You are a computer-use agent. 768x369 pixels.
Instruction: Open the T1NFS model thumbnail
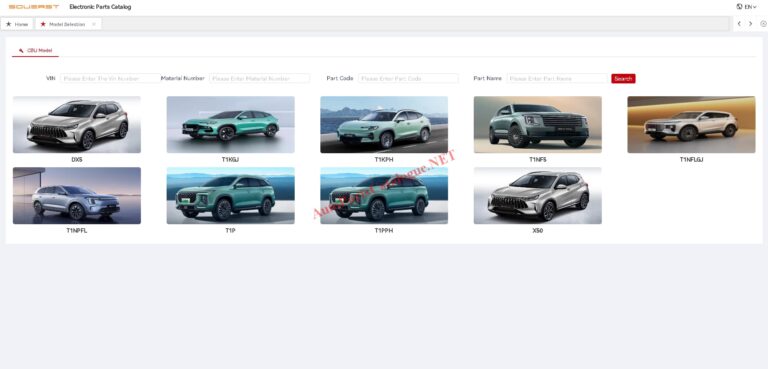[538, 124]
